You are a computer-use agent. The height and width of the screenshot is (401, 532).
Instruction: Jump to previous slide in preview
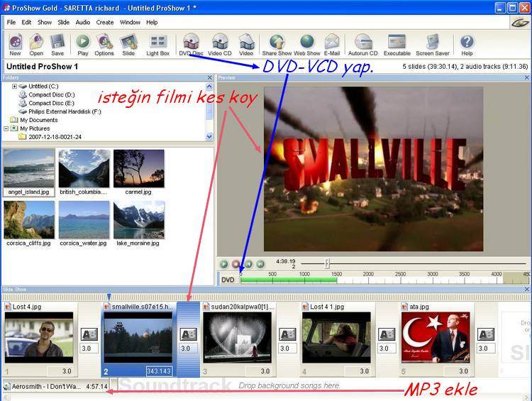click(248, 264)
